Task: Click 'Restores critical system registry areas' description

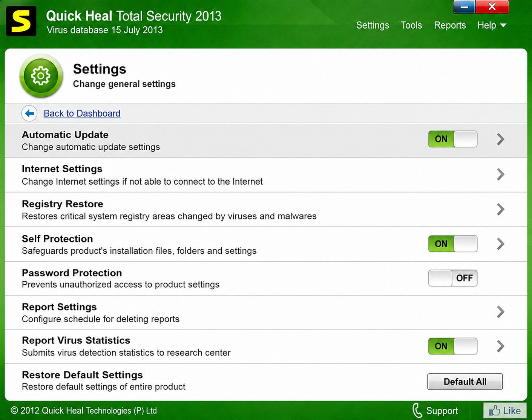Action: [169, 216]
